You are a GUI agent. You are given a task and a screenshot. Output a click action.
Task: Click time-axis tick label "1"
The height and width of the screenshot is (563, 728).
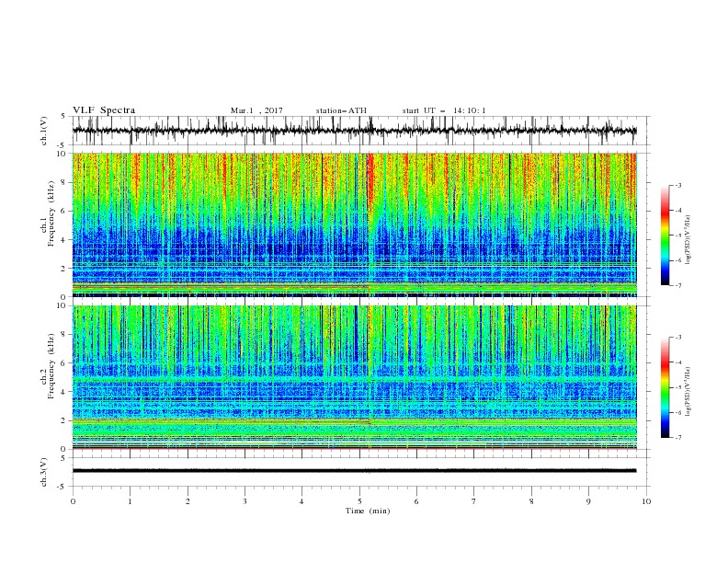point(130,501)
